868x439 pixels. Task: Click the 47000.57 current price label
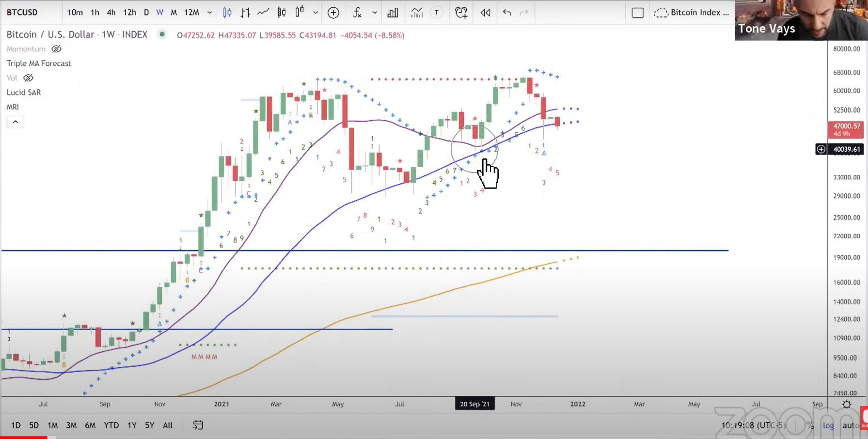[846, 129]
